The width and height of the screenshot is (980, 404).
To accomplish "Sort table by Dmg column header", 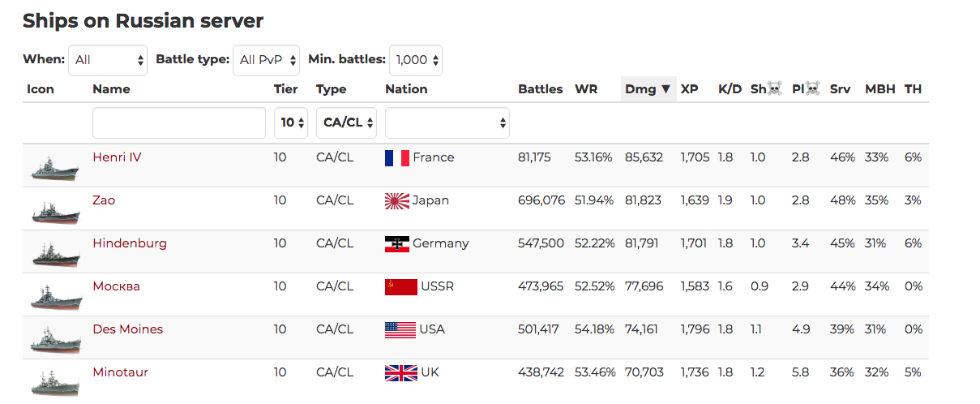I will coord(648,89).
